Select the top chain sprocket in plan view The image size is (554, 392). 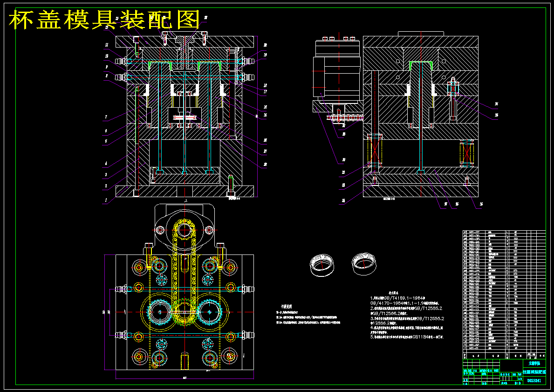pos(184,231)
